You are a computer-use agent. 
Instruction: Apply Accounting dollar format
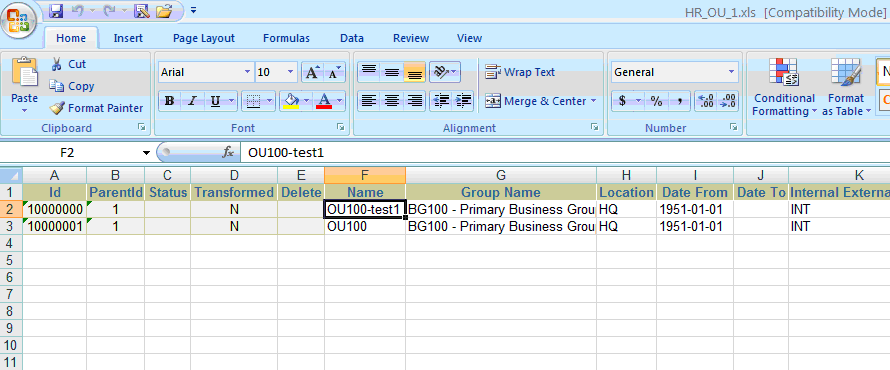(x=623, y=102)
